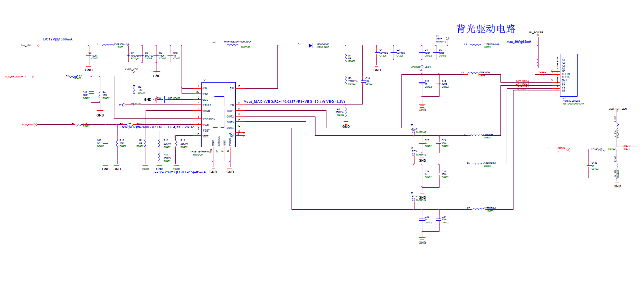The height and width of the screenshot is (296, 644).
Task: Select the L1 inductor coil symbol
Action: (x=108, y=45)
